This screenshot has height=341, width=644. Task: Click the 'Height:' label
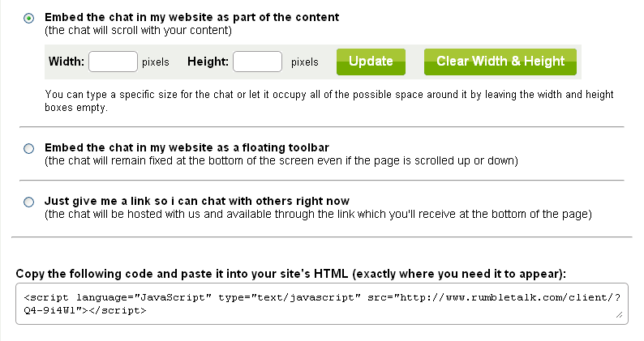click(208, 62)
